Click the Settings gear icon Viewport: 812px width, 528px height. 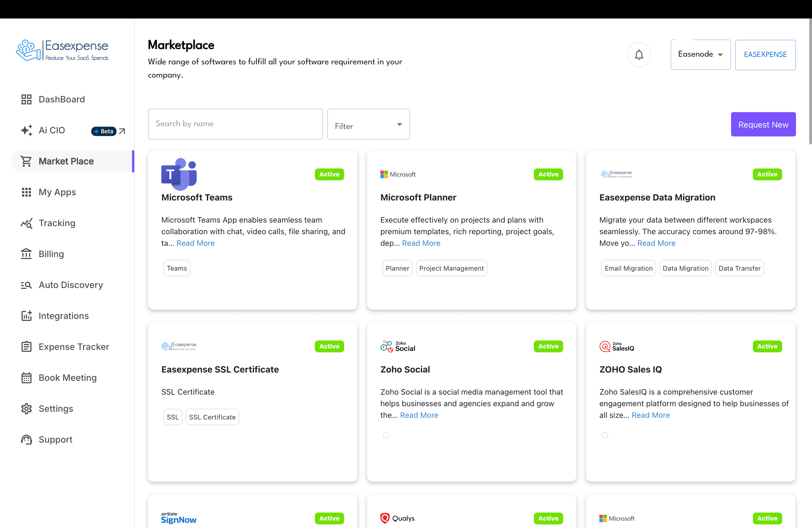pyautogui.click(x=26, y=409)
